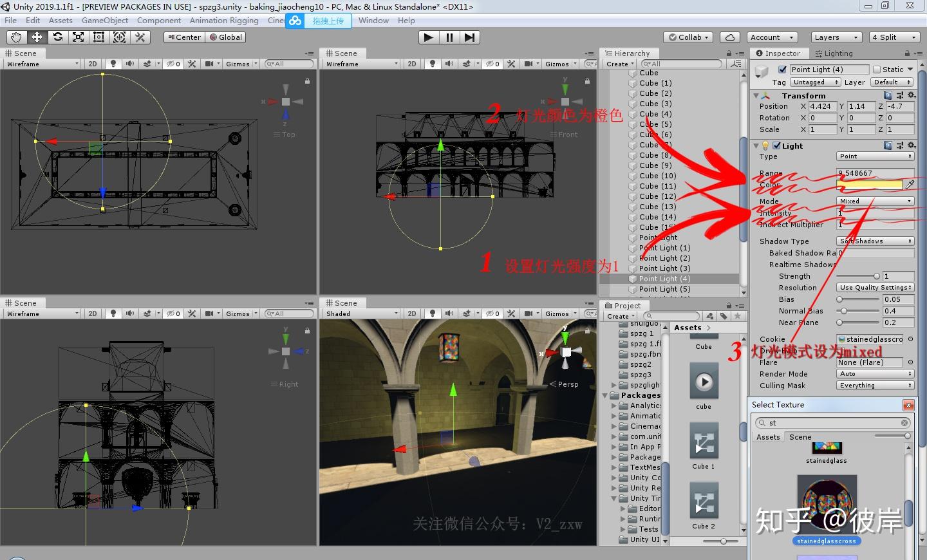
Task: Open the 4 Split layout dropdown
Action: point(895,37)
